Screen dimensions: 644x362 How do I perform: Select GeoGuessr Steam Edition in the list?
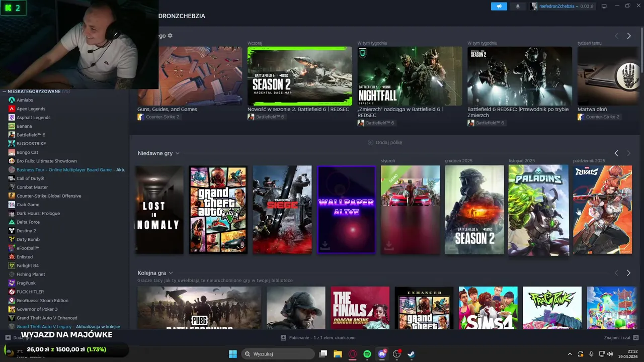pos(42,301)
